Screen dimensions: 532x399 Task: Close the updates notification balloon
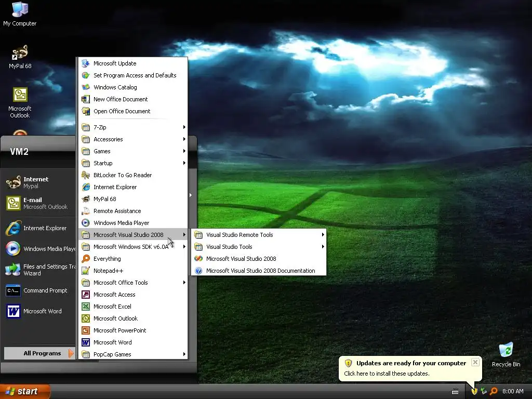475,362
